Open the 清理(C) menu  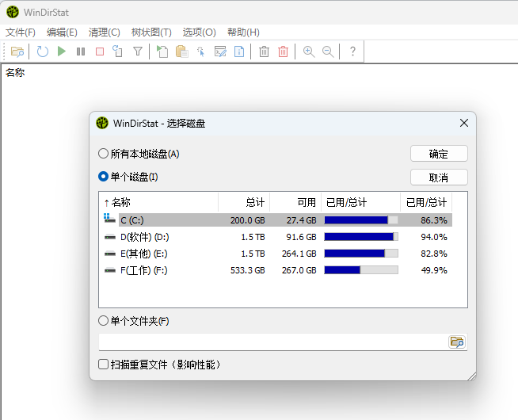[104, 32]
